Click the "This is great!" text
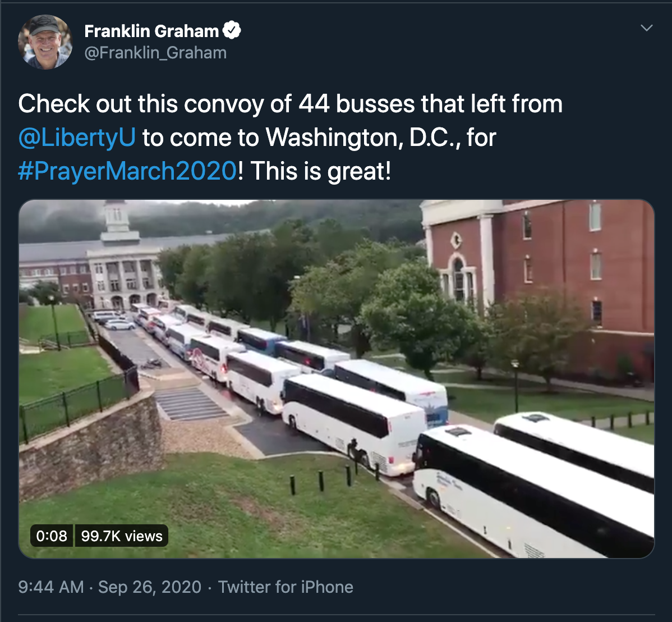Viewport: 672px width, 622px height. point(321,171)
